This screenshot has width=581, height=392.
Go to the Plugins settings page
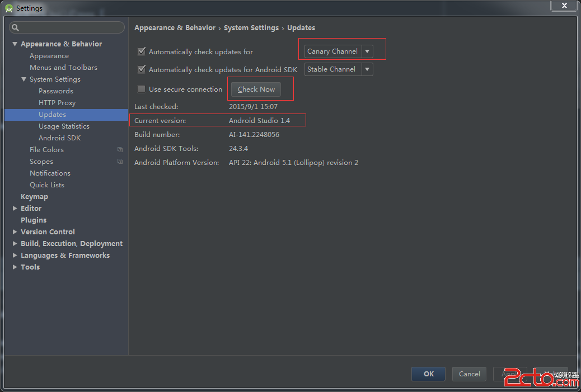click(34, 220)
